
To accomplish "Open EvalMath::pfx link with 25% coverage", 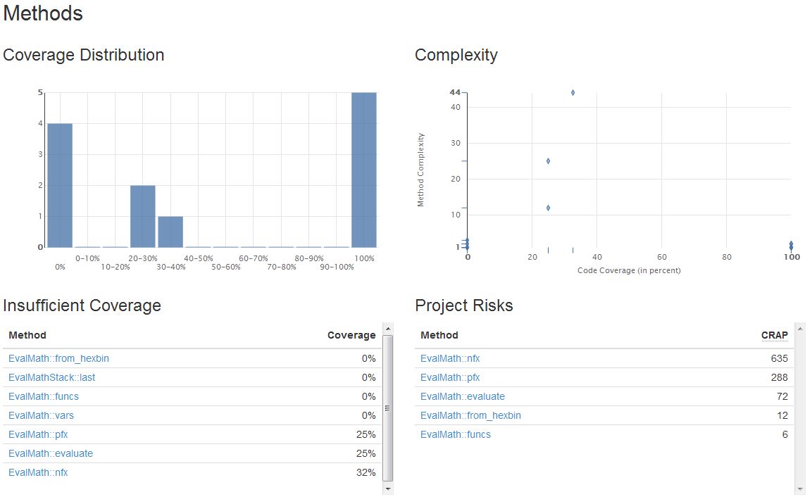I will (38, 434).
